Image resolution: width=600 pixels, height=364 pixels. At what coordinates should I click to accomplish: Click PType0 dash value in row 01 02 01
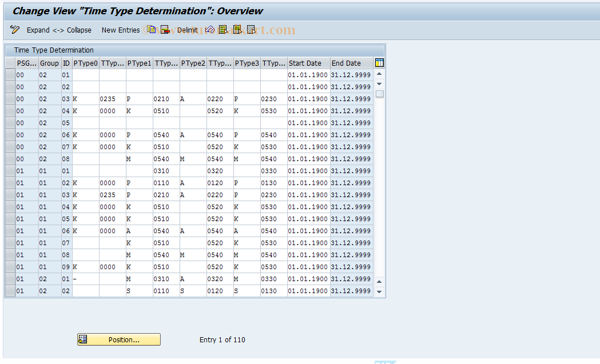click(x=86, y=279)
